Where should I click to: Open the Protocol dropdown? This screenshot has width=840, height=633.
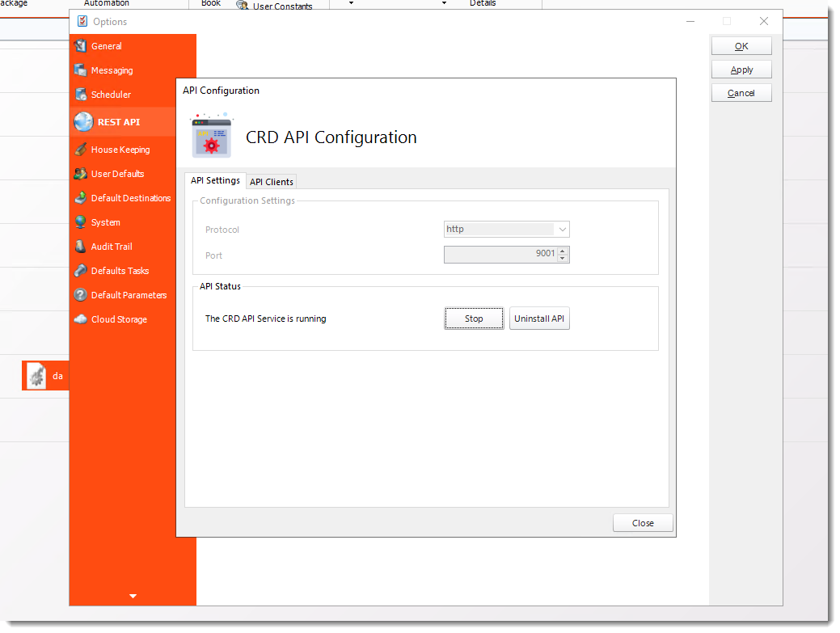pyautogui.click(x=563, y=229)
